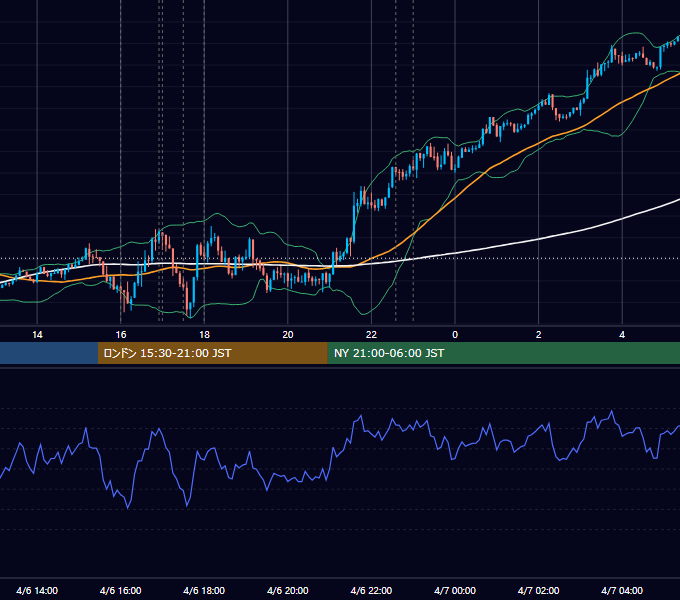Screen dimensions: 680x600
Task: Click the 4/6 22:00 timestamp on oscillator axis
Action: [371, 590]
